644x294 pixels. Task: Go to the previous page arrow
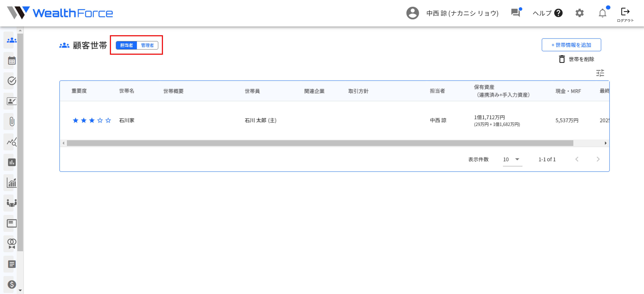(577, 159)
